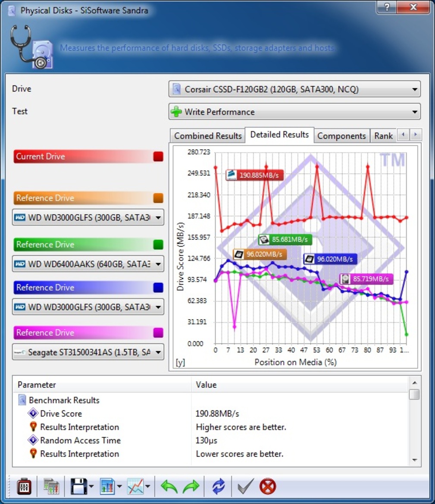Screen dimensions: 435x504
Task: Click the green 85.681MB/s chart label
Action: pos(285,239)
